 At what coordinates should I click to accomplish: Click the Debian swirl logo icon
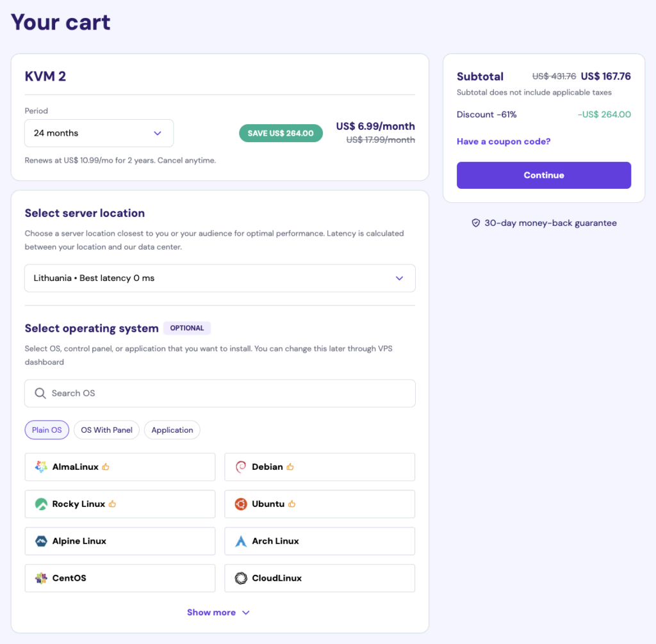241,467
